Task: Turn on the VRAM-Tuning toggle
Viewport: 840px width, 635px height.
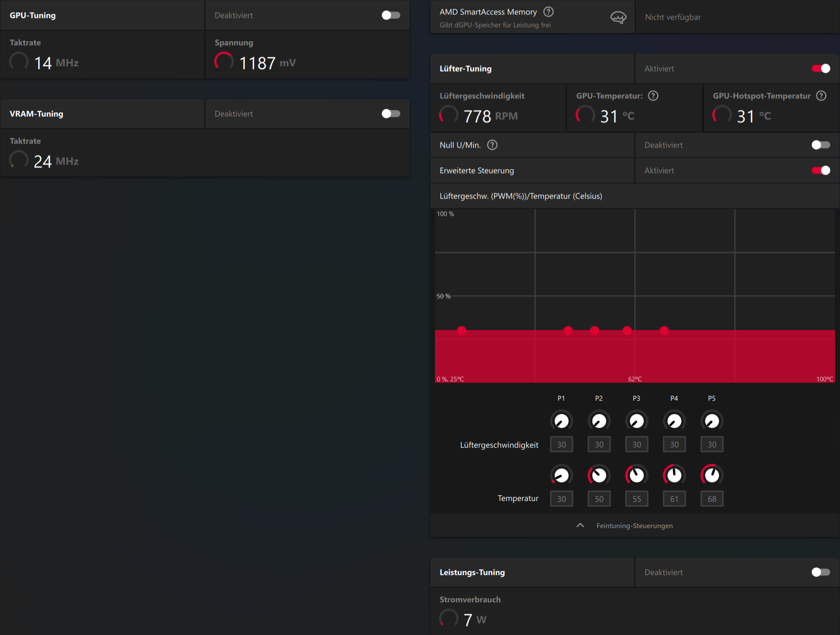Action: [x=391, y=113]
